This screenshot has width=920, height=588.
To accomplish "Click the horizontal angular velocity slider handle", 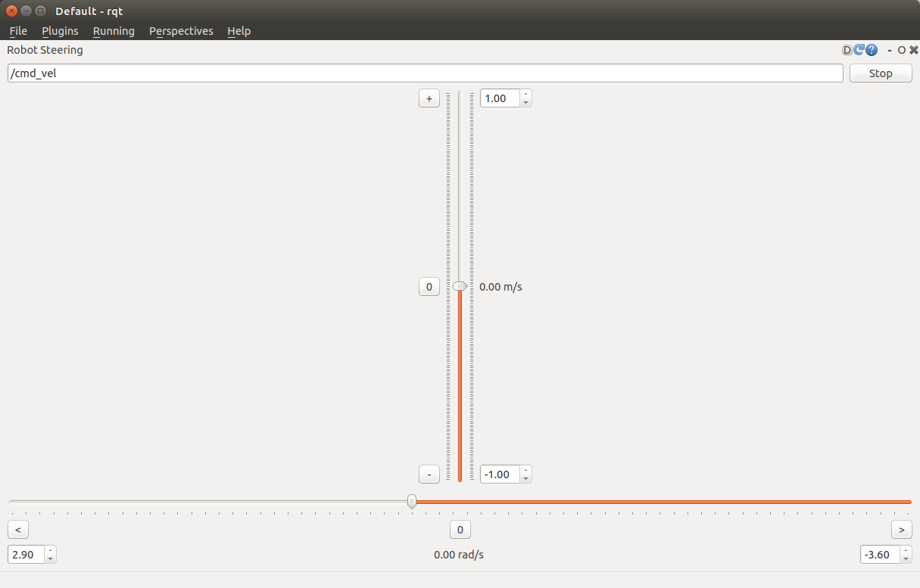I will 411,501.
